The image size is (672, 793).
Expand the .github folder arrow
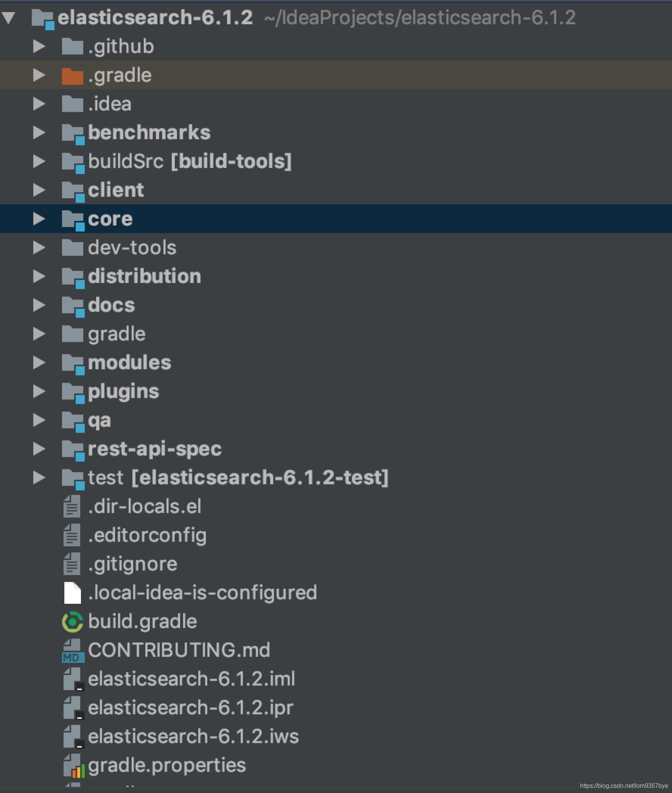[x=39, y=46]
